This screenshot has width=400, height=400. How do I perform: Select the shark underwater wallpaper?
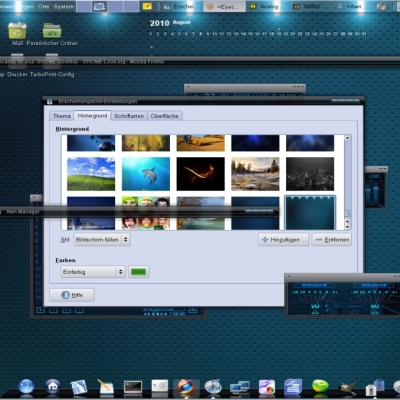point(146,174)
